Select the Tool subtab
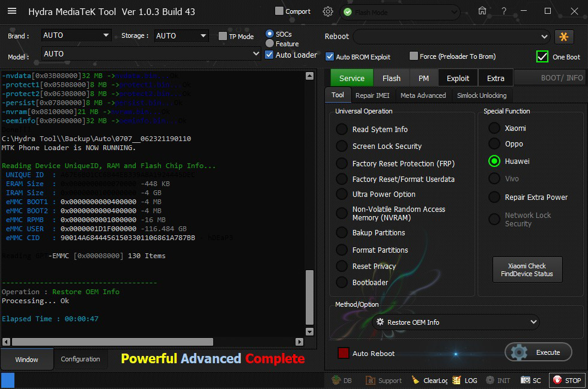 point(338,95)
